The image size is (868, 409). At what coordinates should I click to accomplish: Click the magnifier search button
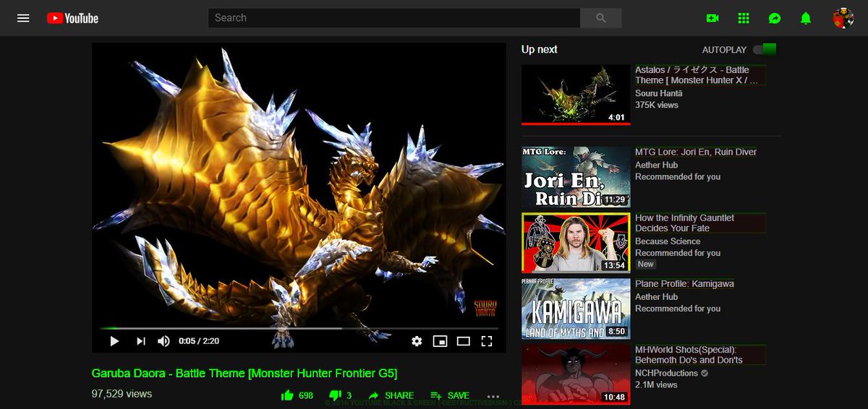coord(601,18)
